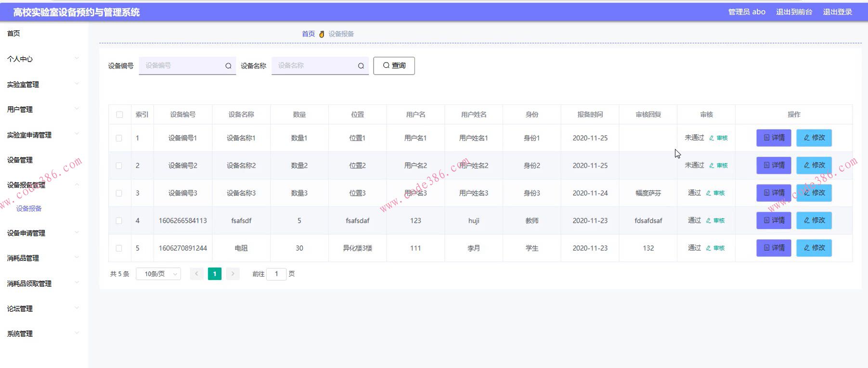
Task: Expand 实验室管理 sidebar menu
Action: click(43, 84)
